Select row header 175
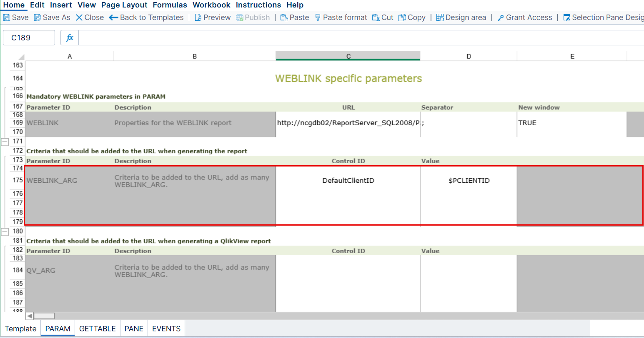This screenshot has height=338, width=644. tap(18, 180)
